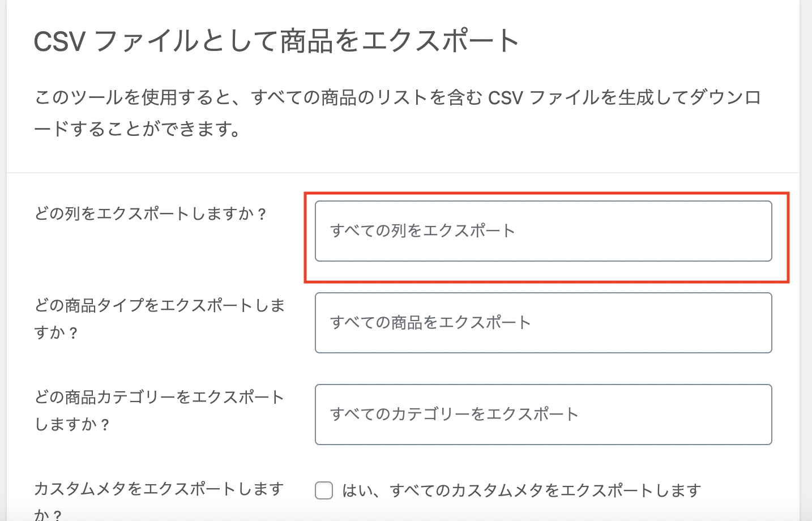Click the 'はい、すべてのカスタムメタをエクスポートします' checkbox label
The height and width of the screenshot is (521, 812).
click(521, 490)
